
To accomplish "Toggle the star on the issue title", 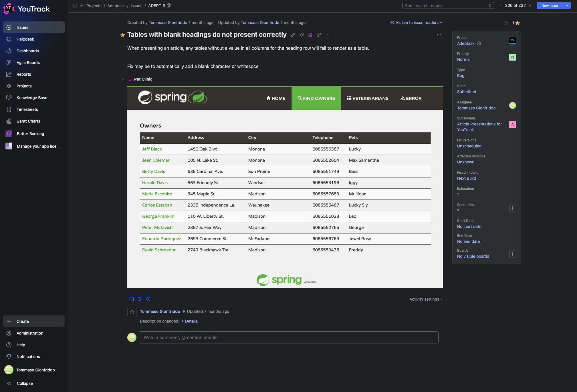I will click(x=123, y=35).
